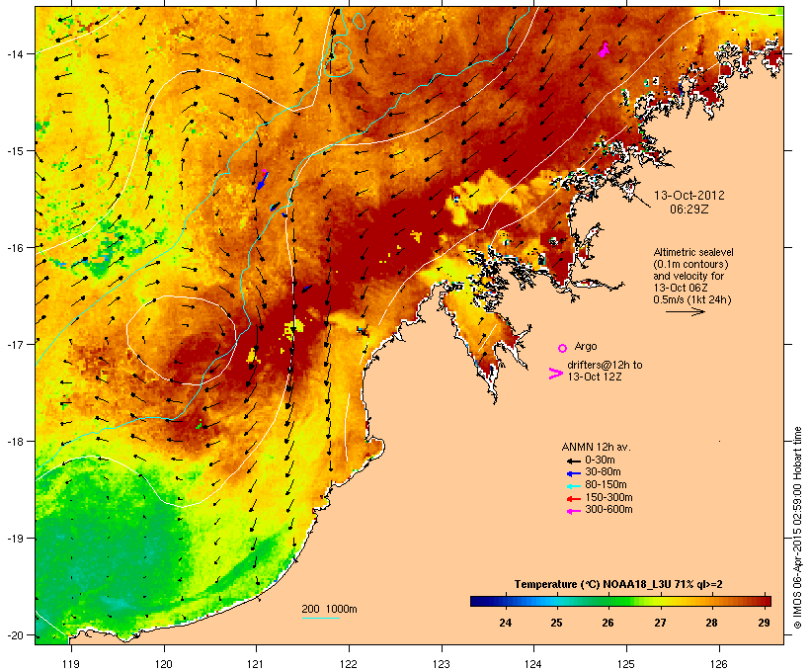810x672 pixels.
Task: Click the magenta drifter marker near 14°S 125°E
Action: 604,50
